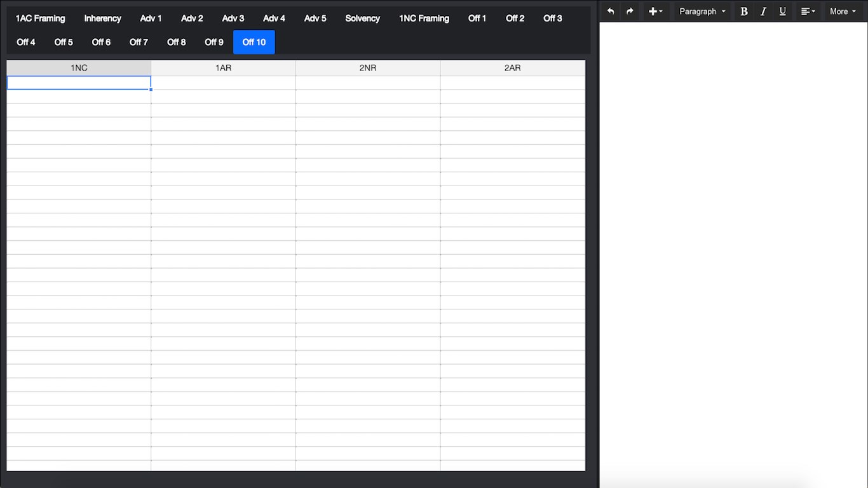This screenshot has width=868, height=488.
Task: Toggle italic formatting
Action: (763, 11)
